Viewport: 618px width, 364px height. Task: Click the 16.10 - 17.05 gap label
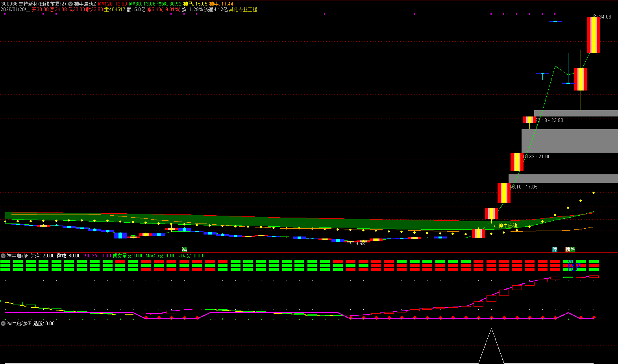coord(524,187)
